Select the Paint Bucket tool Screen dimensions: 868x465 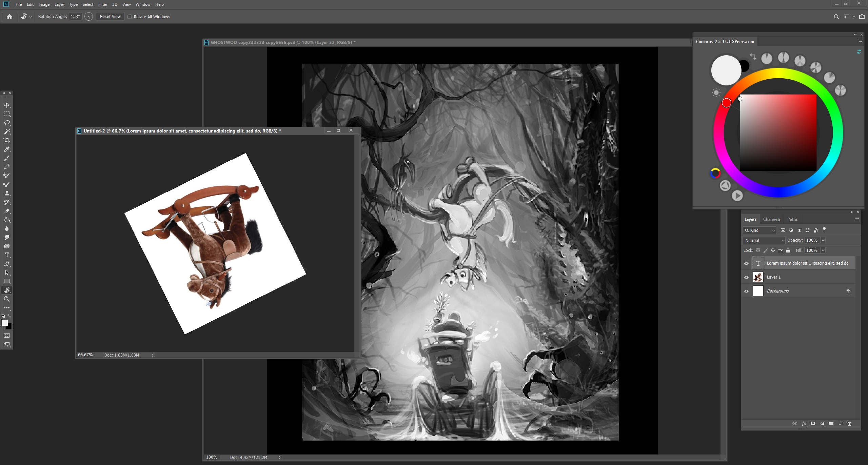7,220
